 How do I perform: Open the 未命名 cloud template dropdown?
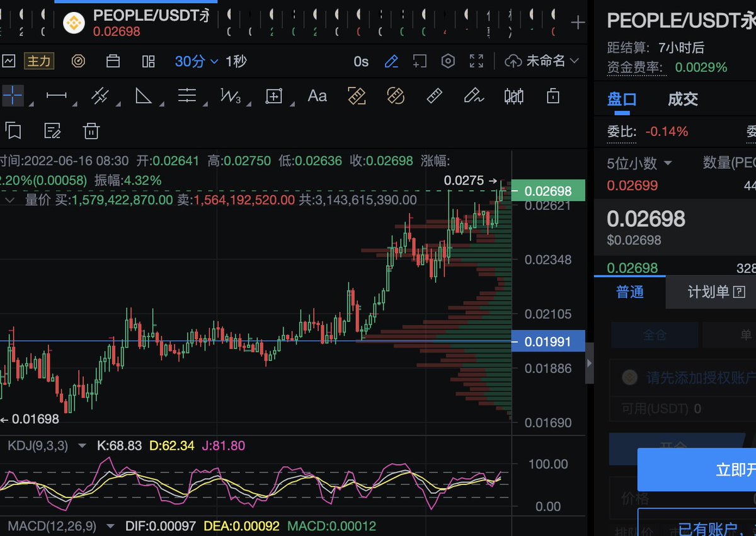pos(542,61)
